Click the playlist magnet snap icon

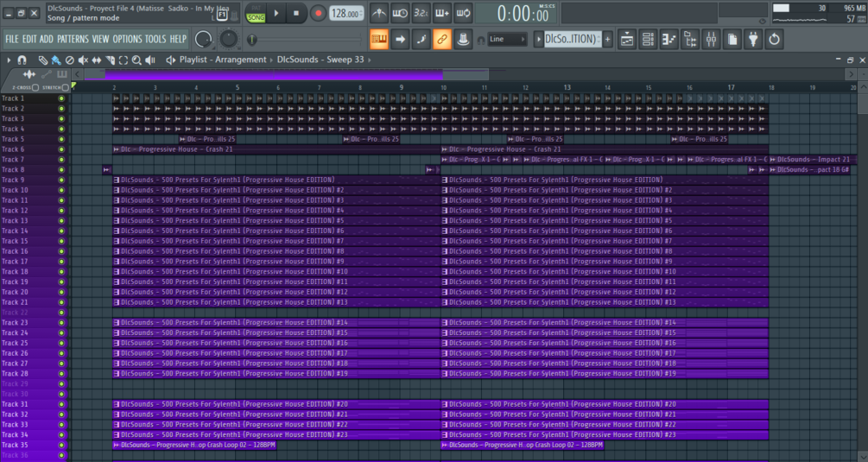tap(22, 60)
